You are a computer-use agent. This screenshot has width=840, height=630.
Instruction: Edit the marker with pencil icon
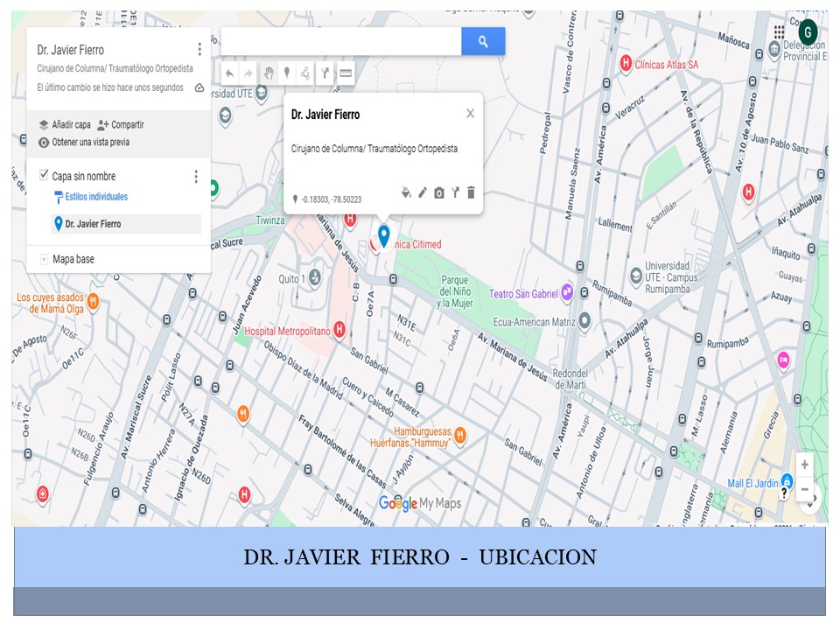coord(423,192)
